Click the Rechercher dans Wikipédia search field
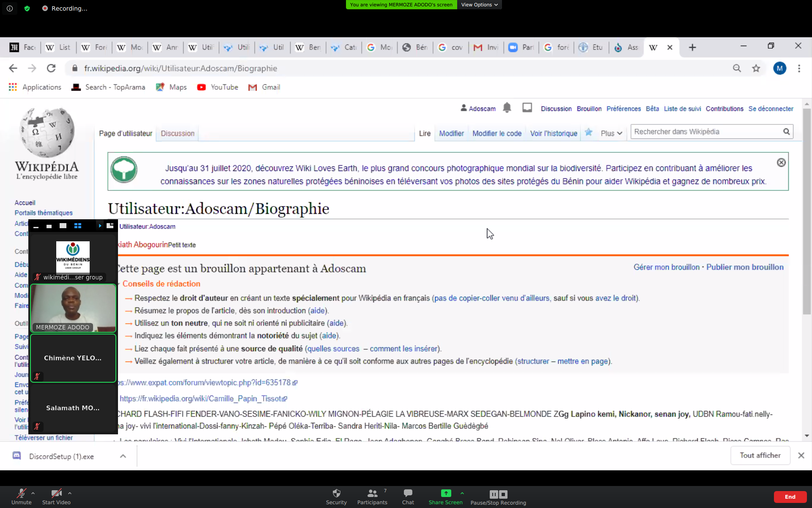 (x=707, y=132)
